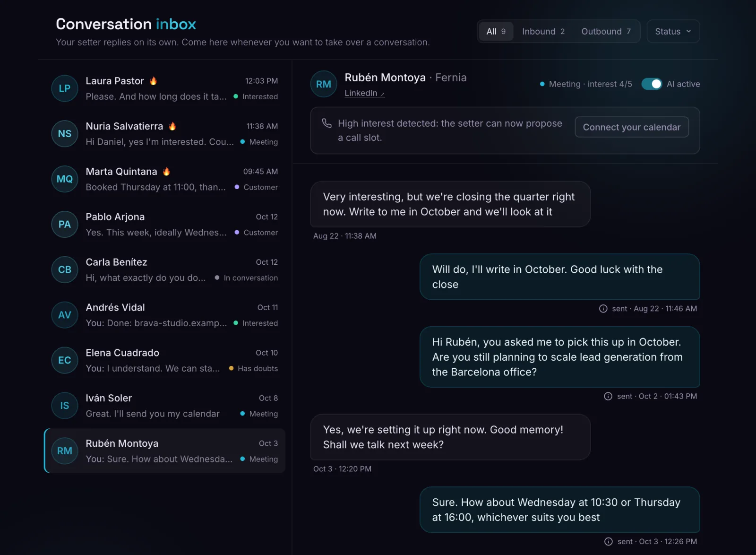Click Meeting status on Iván Soler row
The height and width of the screenshot is (555, 756).
259,414
